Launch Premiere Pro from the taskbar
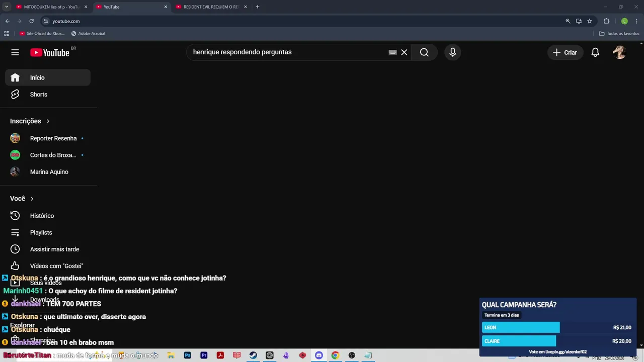Screen dimensions: 644x362 [x=204, y=355]
